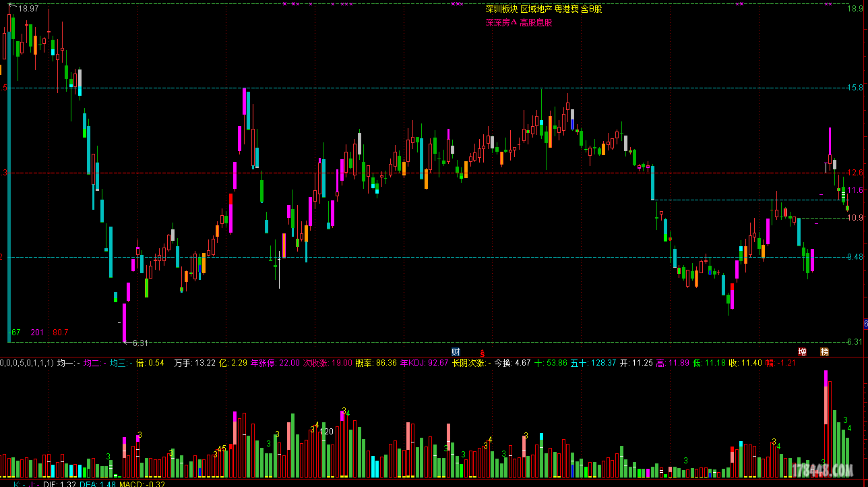Click the yellow marker icon beside 增
This screenshot has height=487, width=868.
click(824, 352)
